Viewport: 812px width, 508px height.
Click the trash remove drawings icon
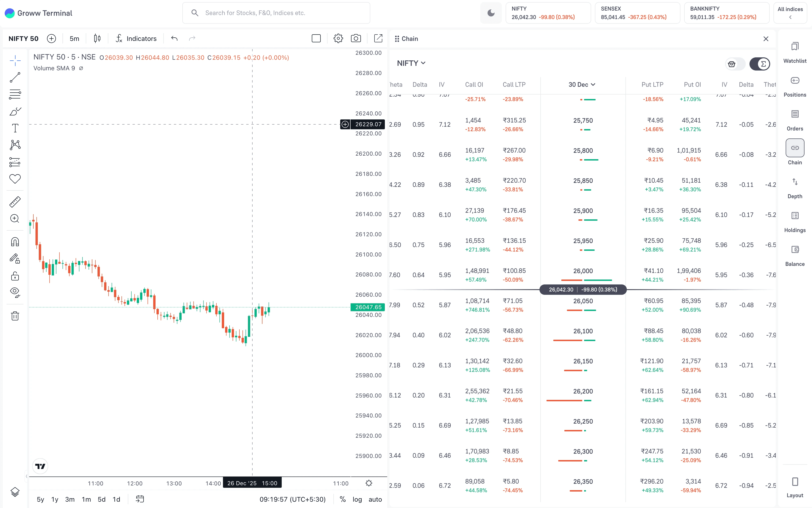click(x=15, y=316)
